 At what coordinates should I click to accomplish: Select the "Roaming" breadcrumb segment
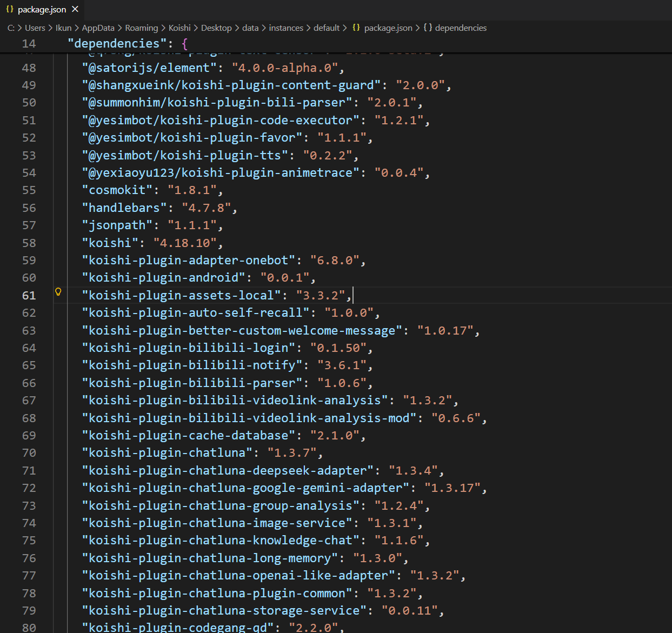(x=142, y=28)
